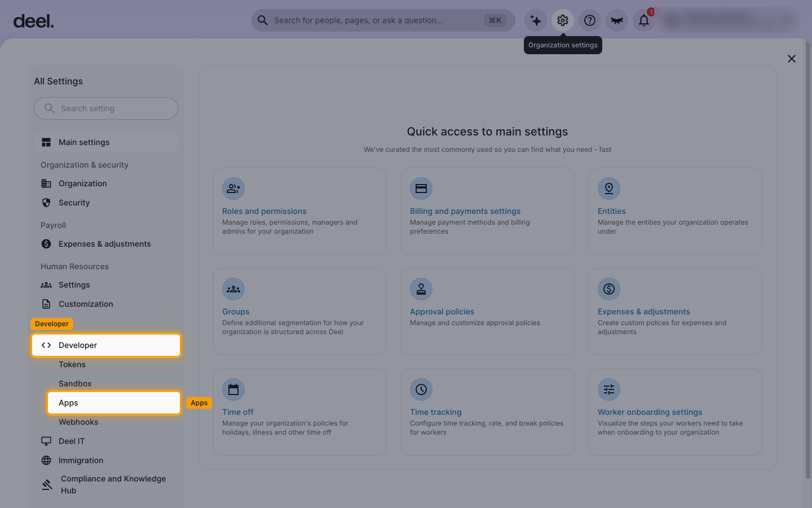Click the ⌘K shortcut badge

click(495, 20)
